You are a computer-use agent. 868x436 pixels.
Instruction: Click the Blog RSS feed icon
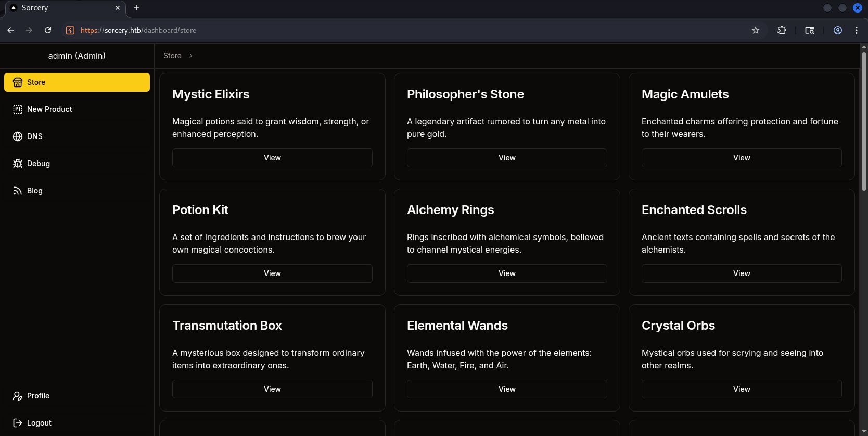pyautogui.click(x=18, y=191)
